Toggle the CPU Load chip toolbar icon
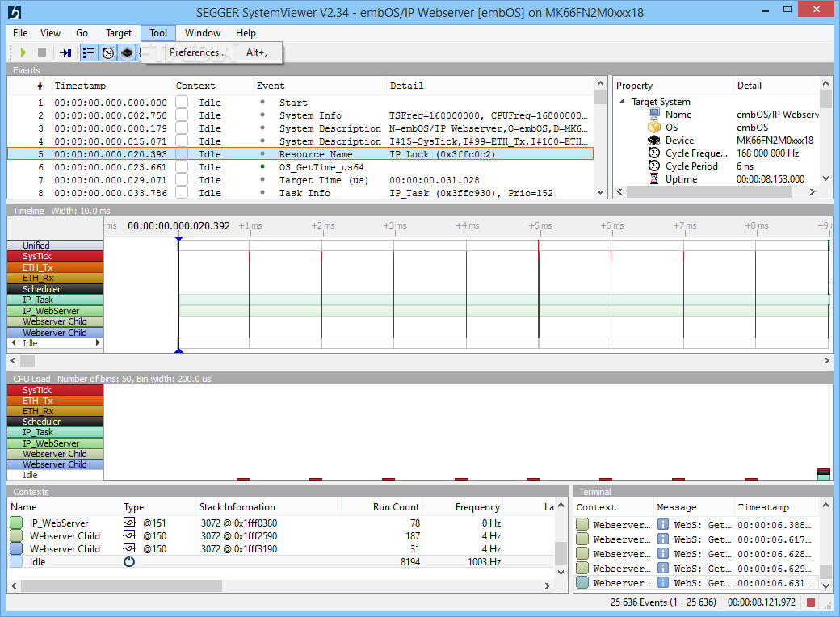The image size is (840, 617). coord(127,52)
